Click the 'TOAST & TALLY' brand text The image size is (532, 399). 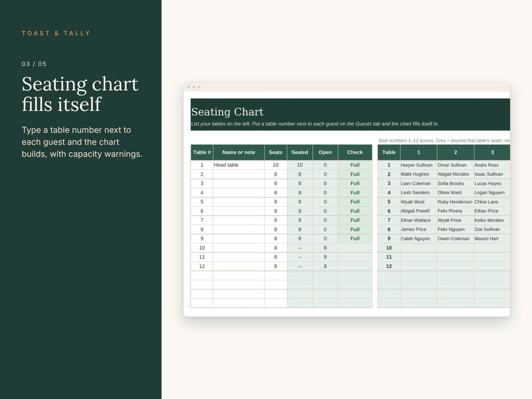coord(56,33)
